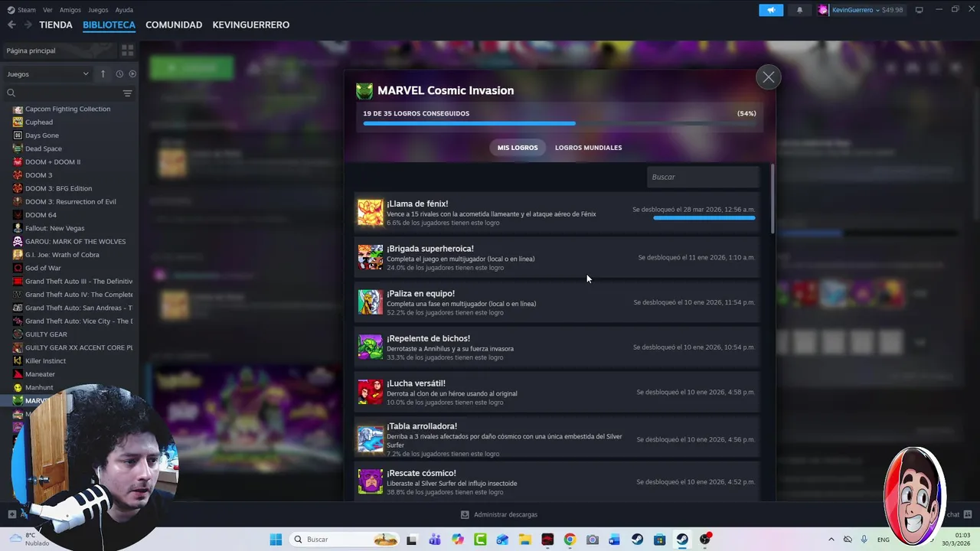Viewport: 980px width, 551px height.
Task: Toggle the ready-to-play filter icon
Action: [x=132, y=74]
